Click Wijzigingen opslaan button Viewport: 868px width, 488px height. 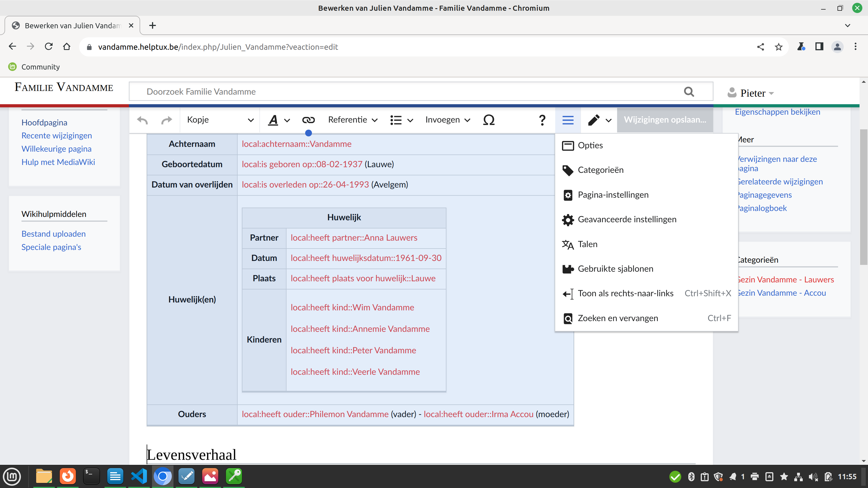tap(665, 120)
